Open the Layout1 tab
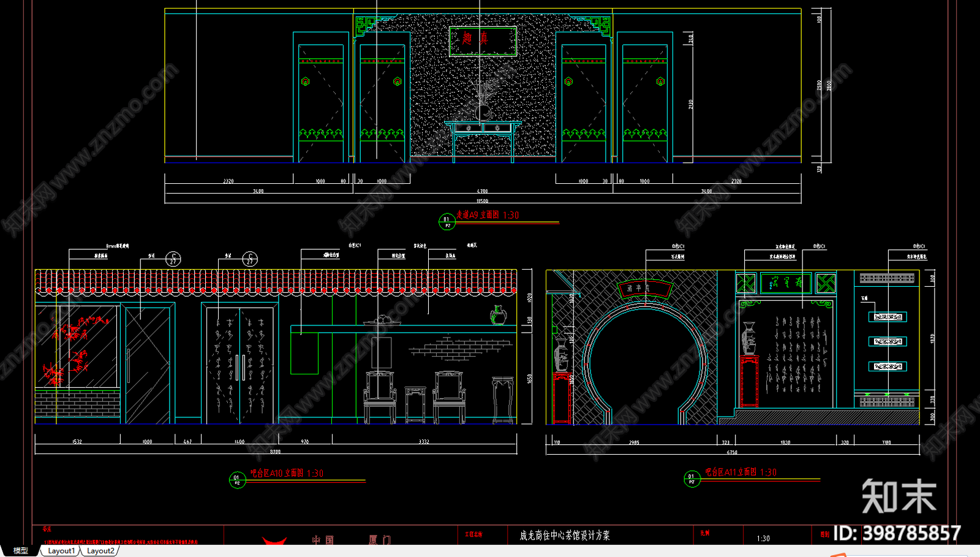The height and width of the screenshot is (557, 980). [61, 551]
